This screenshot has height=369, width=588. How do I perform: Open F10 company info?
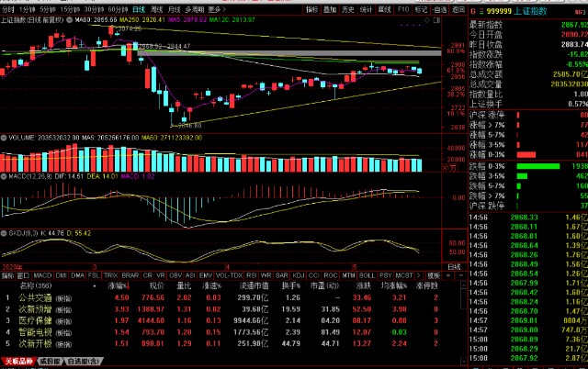click(403, 9)
